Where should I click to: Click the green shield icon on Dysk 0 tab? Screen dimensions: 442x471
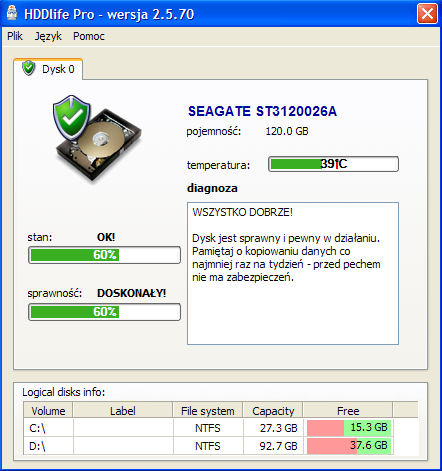(29, 68)
